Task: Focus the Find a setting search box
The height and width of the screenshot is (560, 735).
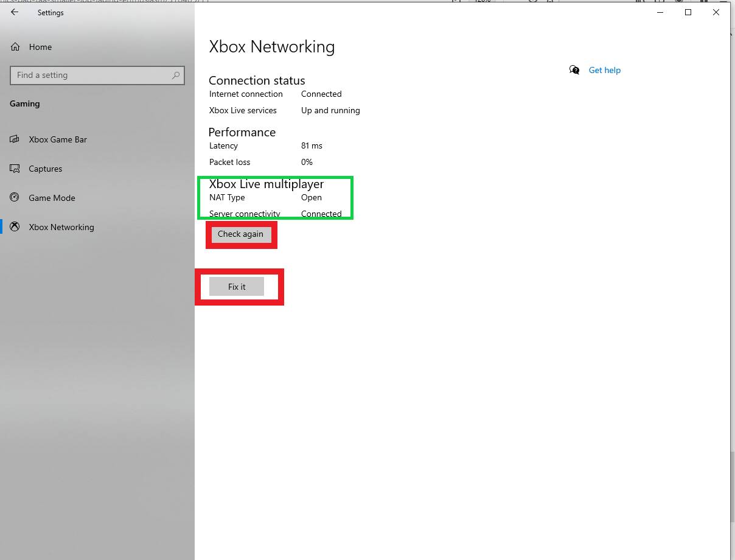Action: (x=97, y=75)
